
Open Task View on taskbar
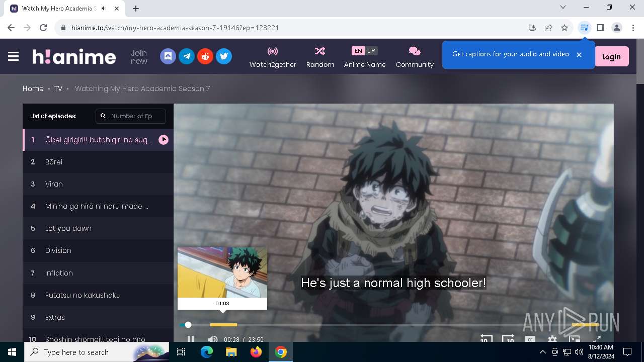(x=181, y=352)
